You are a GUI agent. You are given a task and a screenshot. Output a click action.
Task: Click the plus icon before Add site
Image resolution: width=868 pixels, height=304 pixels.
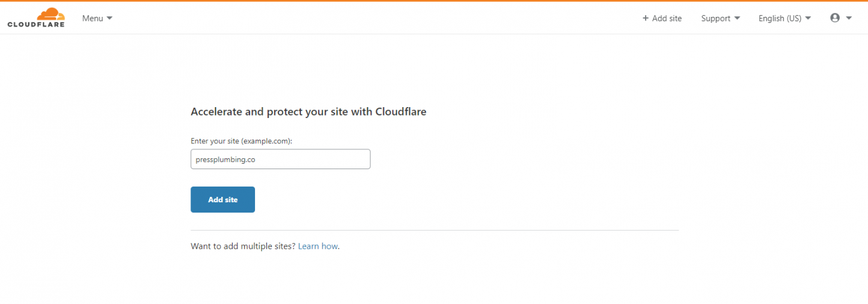click(x=646, y=18)
